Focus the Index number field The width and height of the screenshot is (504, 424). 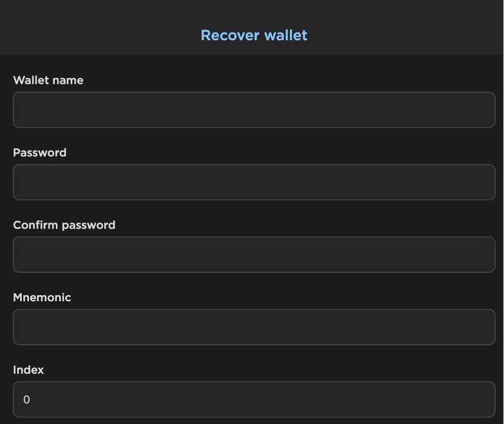click(x=254, y=399)
